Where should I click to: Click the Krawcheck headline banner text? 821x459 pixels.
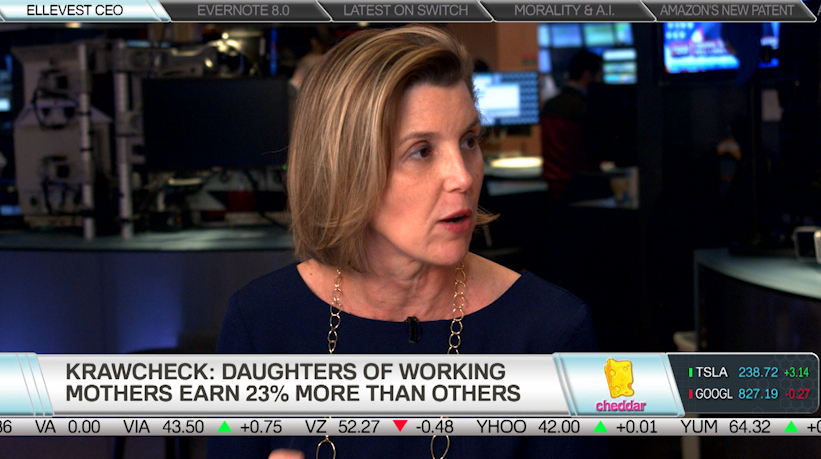[x=293, y=383]
